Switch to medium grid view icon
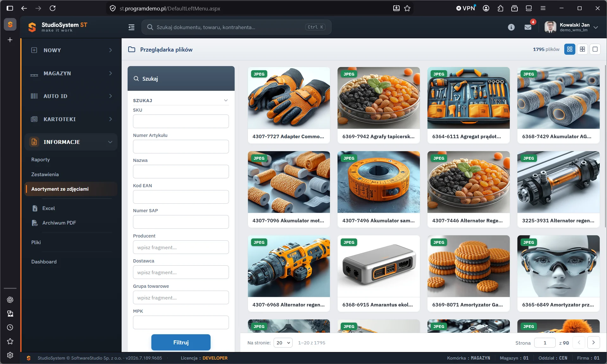Viewport: 607px width, 364px height. pyautogui.click(x=582, y=49)
